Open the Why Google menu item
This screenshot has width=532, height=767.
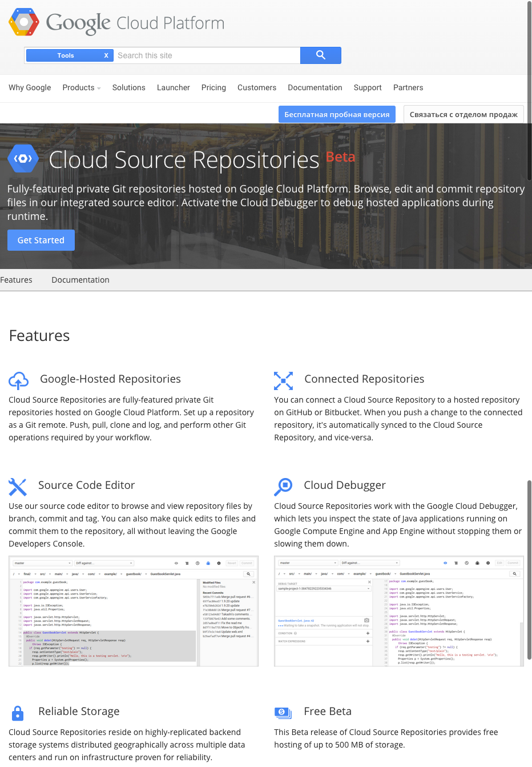tap(30, 87)
